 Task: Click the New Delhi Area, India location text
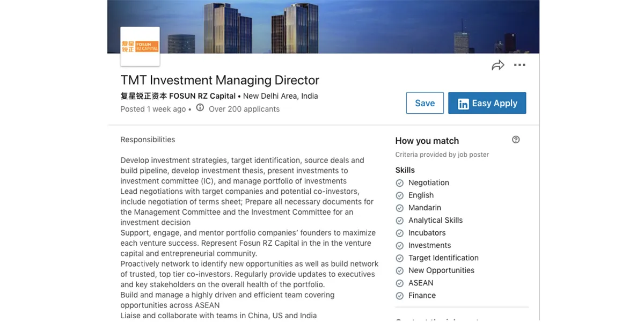tap(281, 96)
